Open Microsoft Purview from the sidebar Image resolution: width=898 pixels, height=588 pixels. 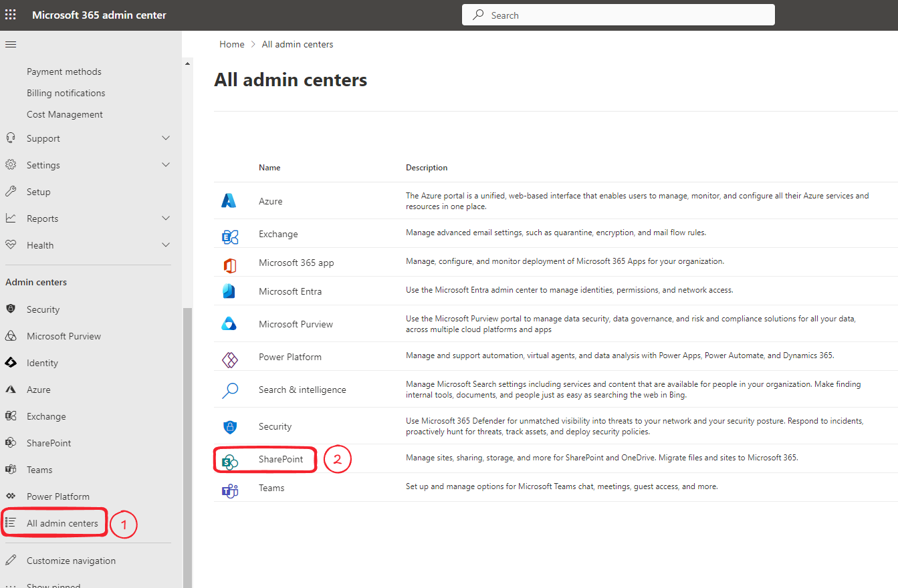pos(64,336)
